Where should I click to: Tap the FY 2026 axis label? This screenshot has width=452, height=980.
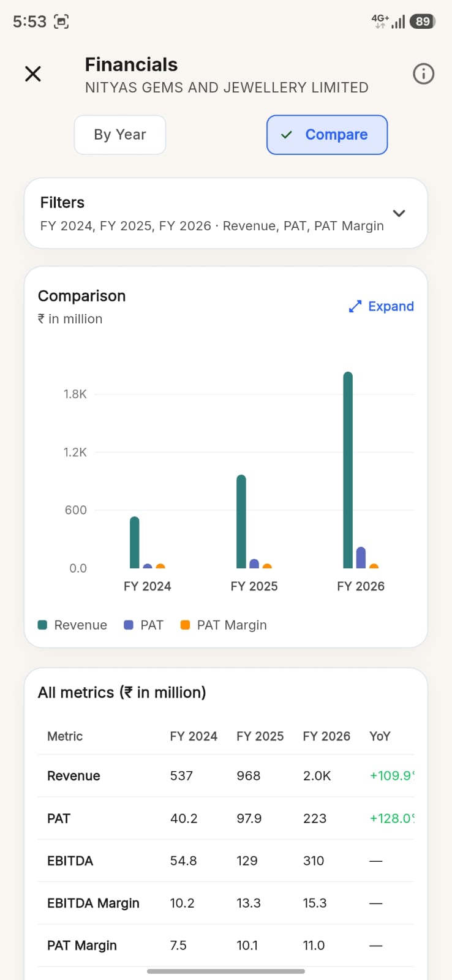click(x=361, y=586)
